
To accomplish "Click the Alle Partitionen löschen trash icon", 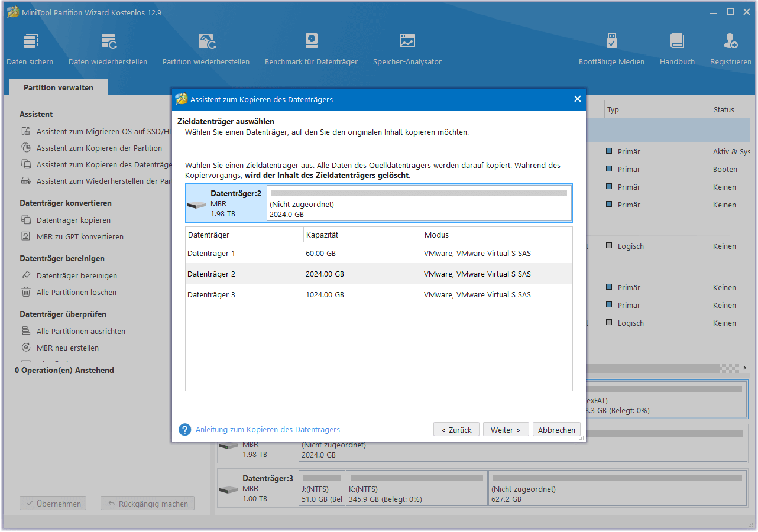I will 26,292.
